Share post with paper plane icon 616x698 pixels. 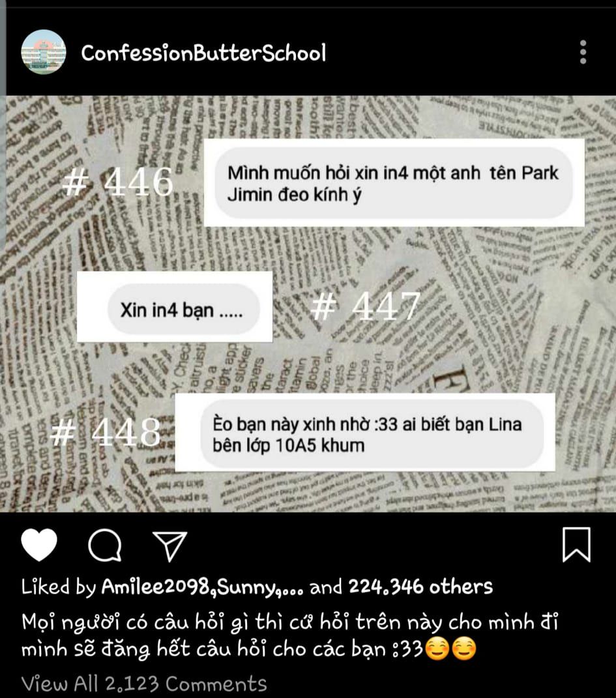pos(169,545)
